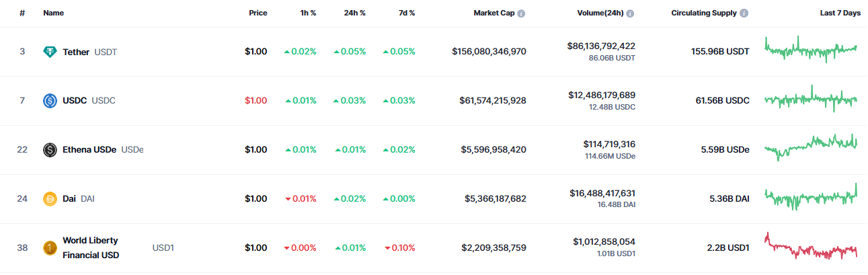This screenshot has width=868, height=275.
Task: Open the red USD1 7-day sparkline
Action: (x=812, y=247)
